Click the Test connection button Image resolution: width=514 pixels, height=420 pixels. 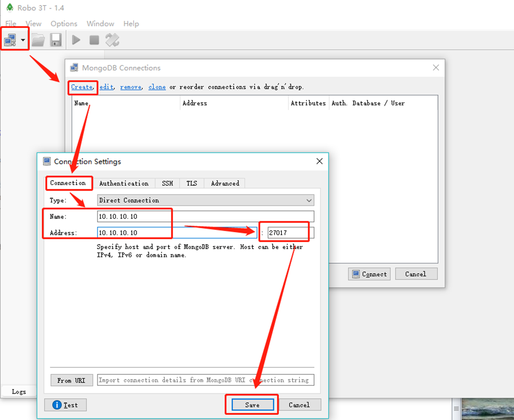pos(65,405)
